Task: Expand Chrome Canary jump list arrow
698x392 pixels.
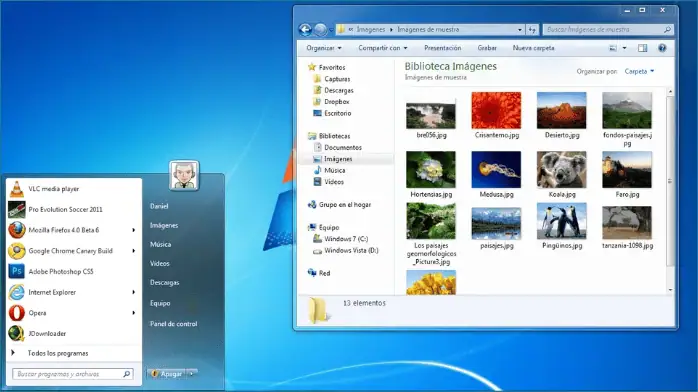Action: 133,251
